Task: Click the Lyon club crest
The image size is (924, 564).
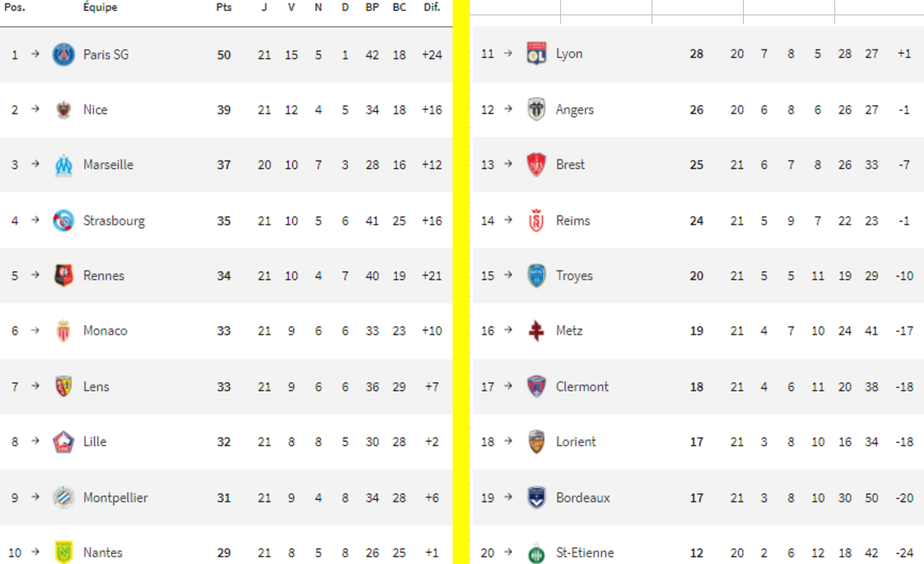Action: pos(536,54)
